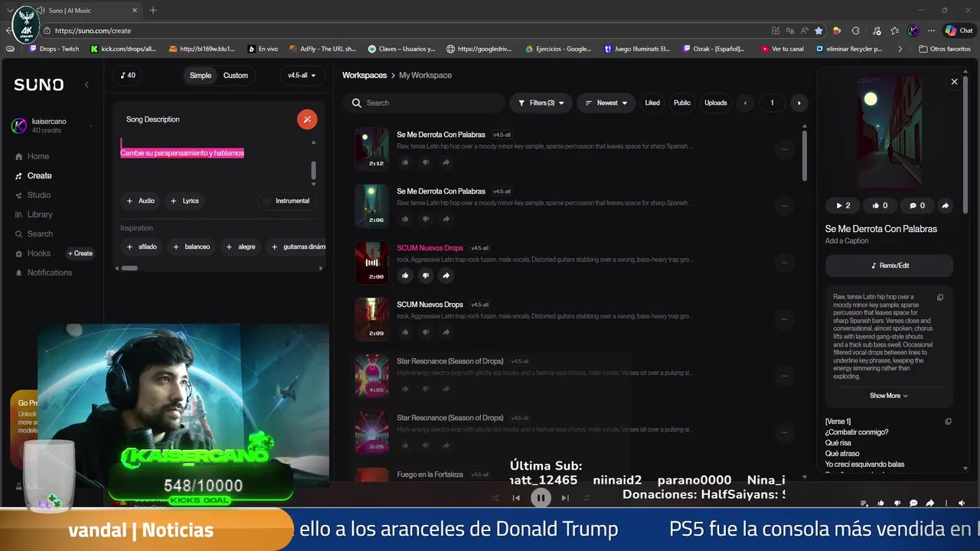Add Lyrics to the song
The image size is (980, 551).
[185, 201]
